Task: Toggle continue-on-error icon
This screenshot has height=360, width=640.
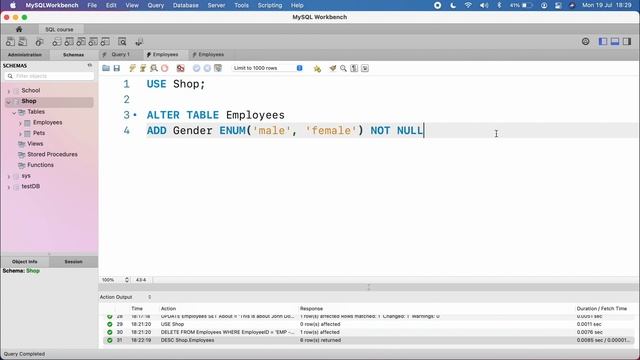Action: pyautogui.click(x=180, y=68)
